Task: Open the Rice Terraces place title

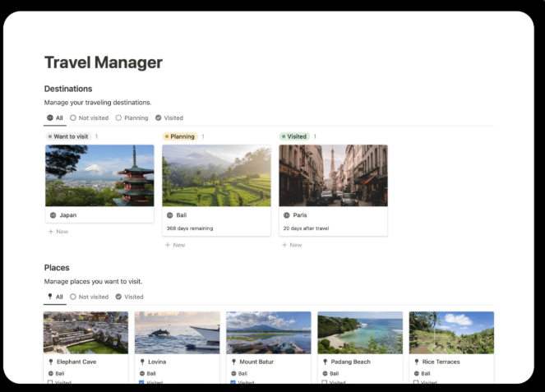Action: click(441, 362)
